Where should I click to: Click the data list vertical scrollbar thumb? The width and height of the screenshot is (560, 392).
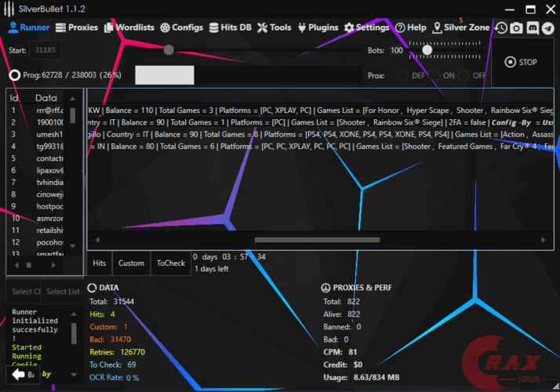72,115
